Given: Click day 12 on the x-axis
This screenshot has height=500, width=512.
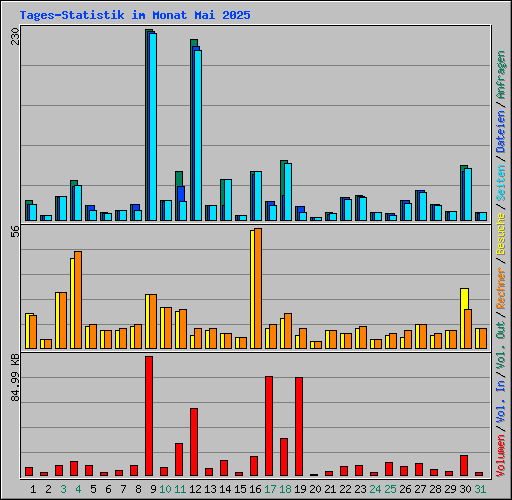Looking at the screenshot, I should (x=195, y=489).
